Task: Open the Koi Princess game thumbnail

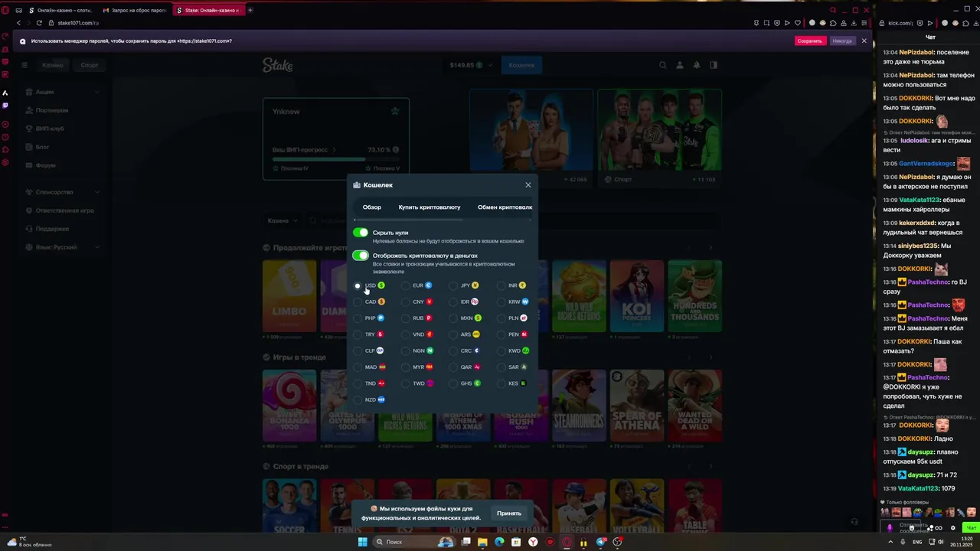Action: click(x=637, y=296)
